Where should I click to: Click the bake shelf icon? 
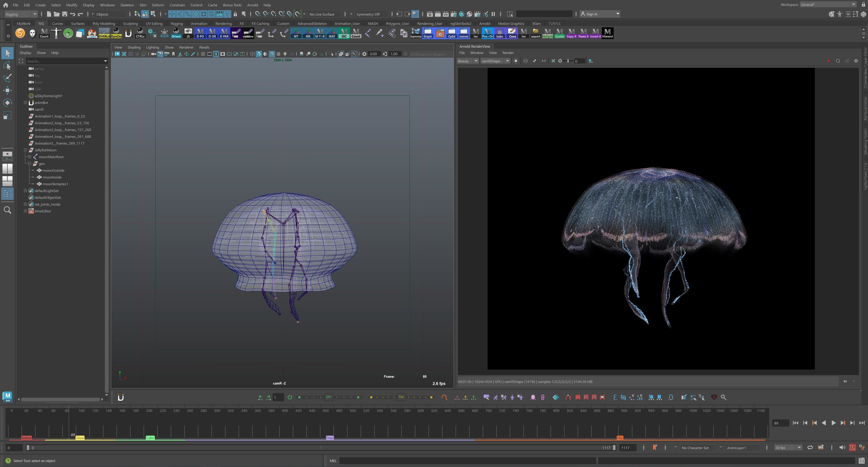[499, 33]
